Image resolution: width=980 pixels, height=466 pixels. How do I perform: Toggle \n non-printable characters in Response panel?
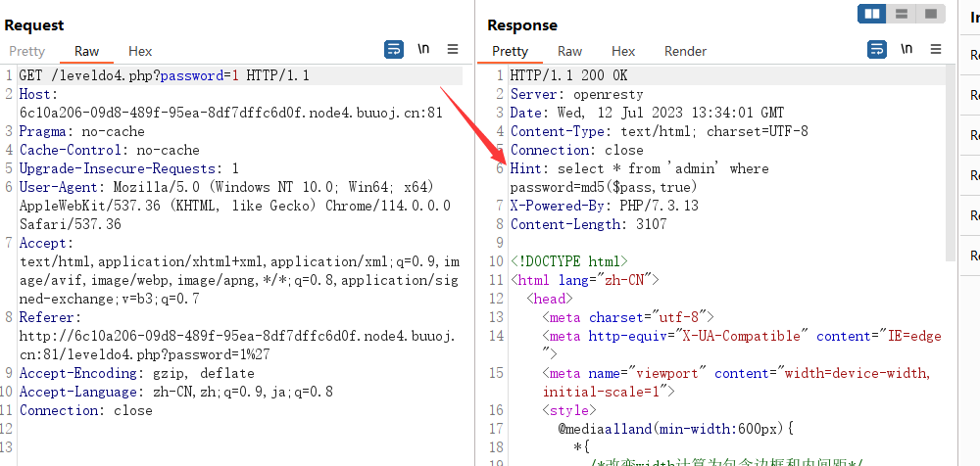coord(906,49)
